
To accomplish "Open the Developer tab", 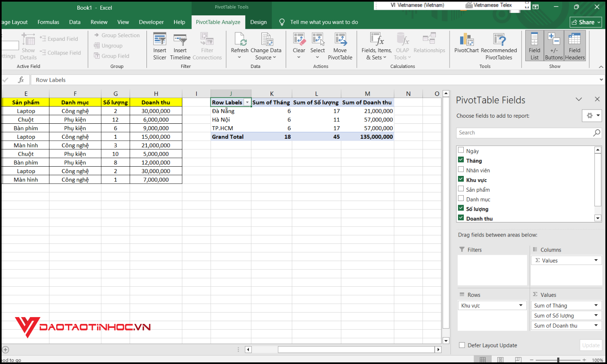I will (x=151, y=22).
